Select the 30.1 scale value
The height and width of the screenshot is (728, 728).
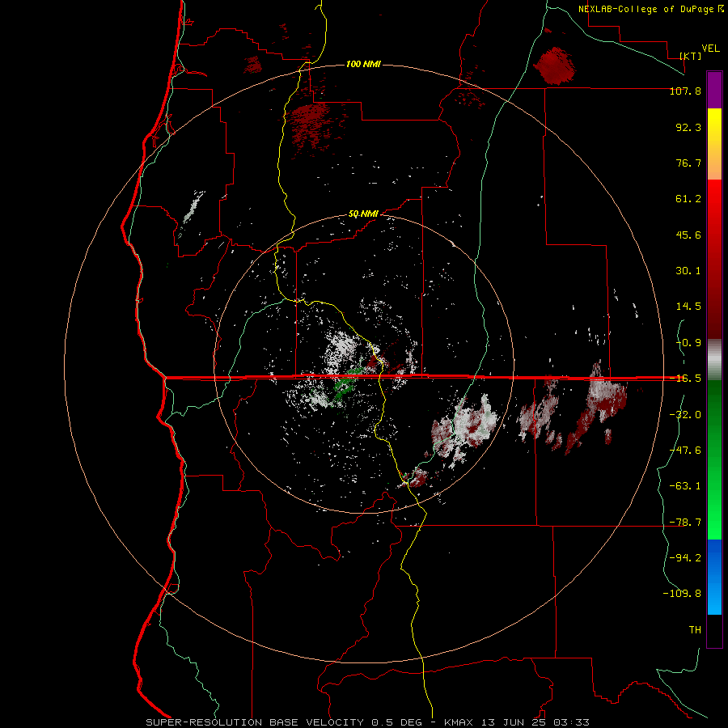pyautogui.click(x=688, y=271)
